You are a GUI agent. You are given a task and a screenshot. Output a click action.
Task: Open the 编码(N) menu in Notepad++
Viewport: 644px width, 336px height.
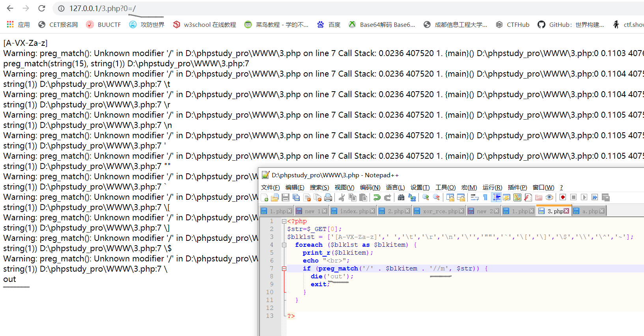[x=370, y=188]
